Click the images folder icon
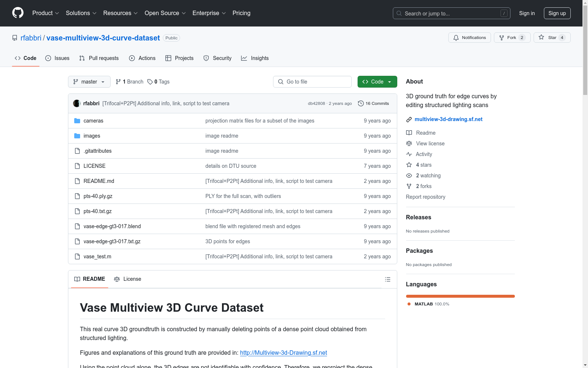The height and width of the screenshot is (368, 588). pyautogui.click(x=77, y=136)
